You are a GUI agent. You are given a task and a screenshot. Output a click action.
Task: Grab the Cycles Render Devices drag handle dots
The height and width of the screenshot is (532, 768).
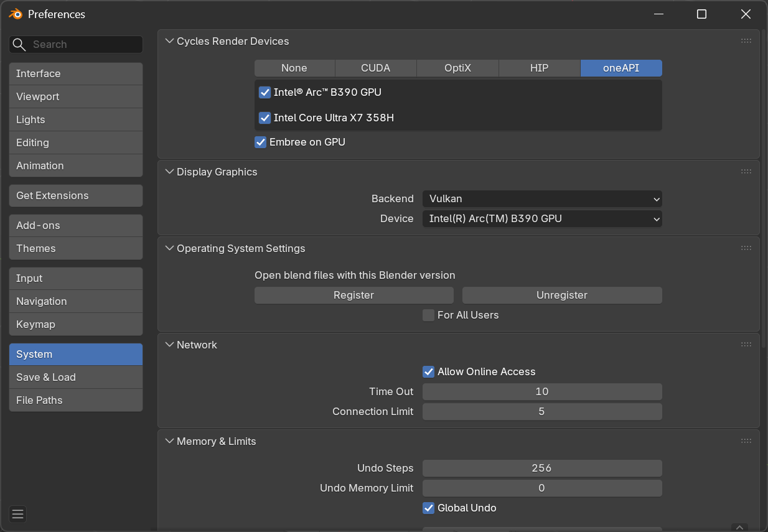[x=746, y=41]
